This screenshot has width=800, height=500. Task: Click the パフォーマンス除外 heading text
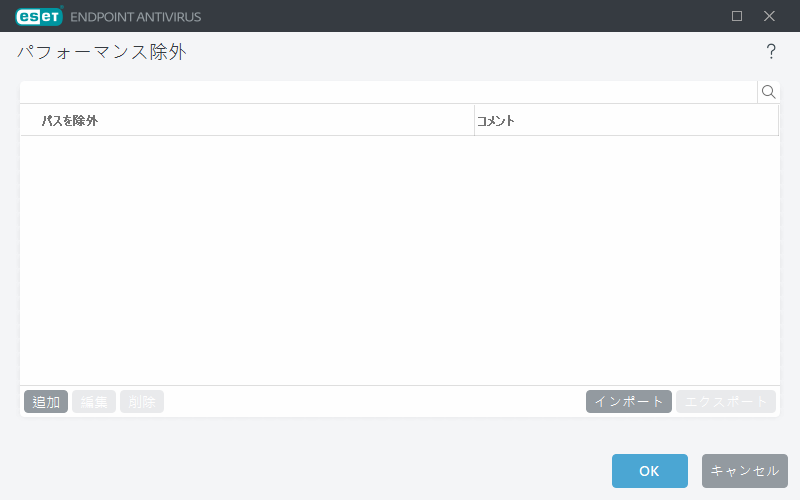101,52
